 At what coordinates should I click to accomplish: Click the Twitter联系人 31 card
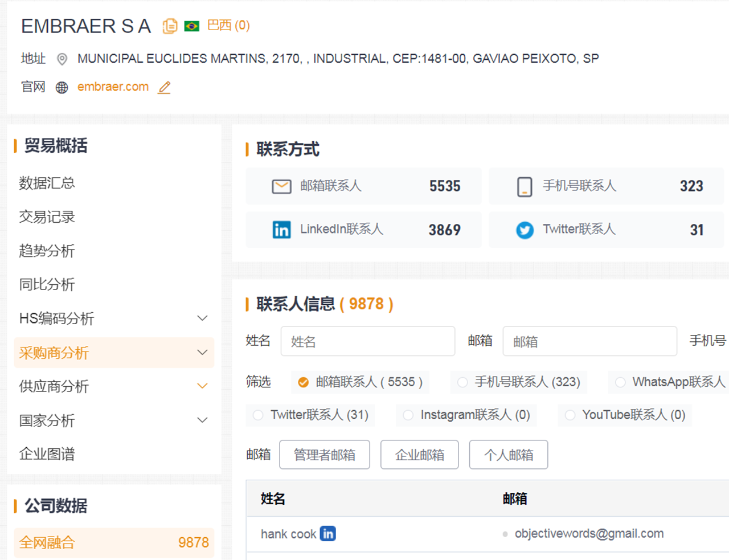click(x=607, y=230)
